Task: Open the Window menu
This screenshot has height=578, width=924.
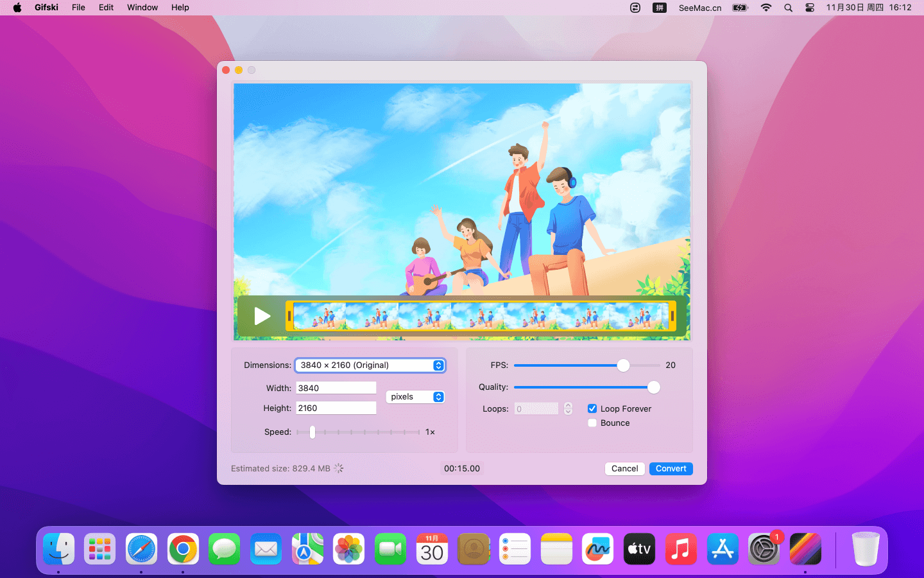Action: coord(142,8)
